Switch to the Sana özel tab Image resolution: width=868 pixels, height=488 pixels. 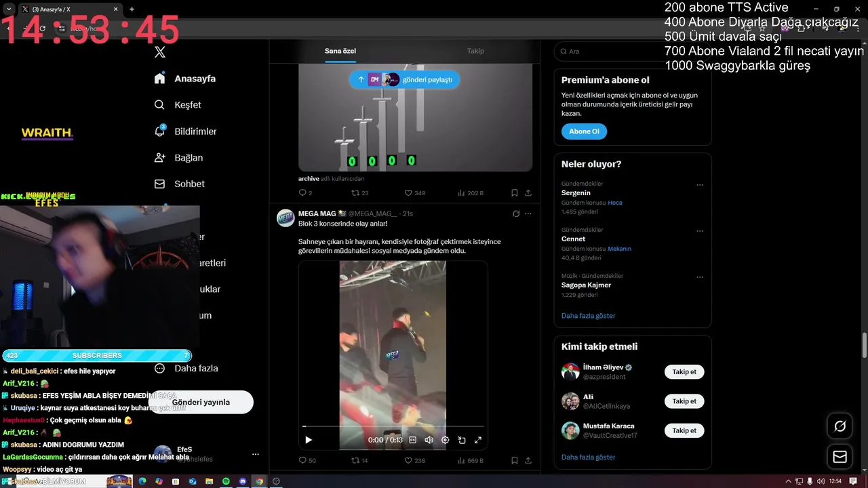click(x=340, y=51)
